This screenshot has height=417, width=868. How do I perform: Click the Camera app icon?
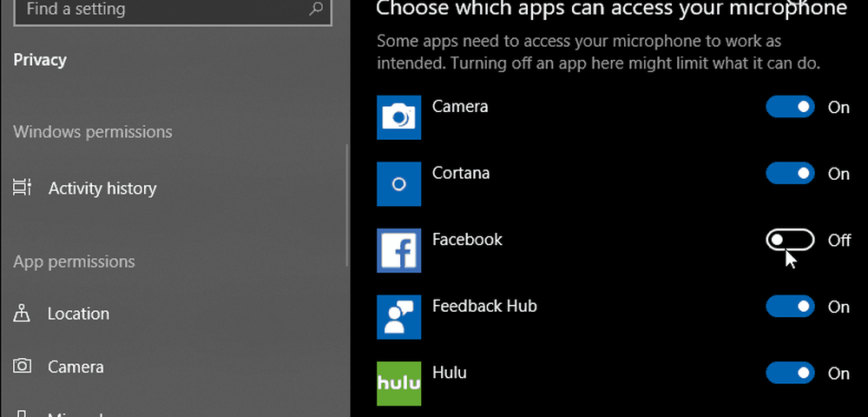click(x=398, y=117)
